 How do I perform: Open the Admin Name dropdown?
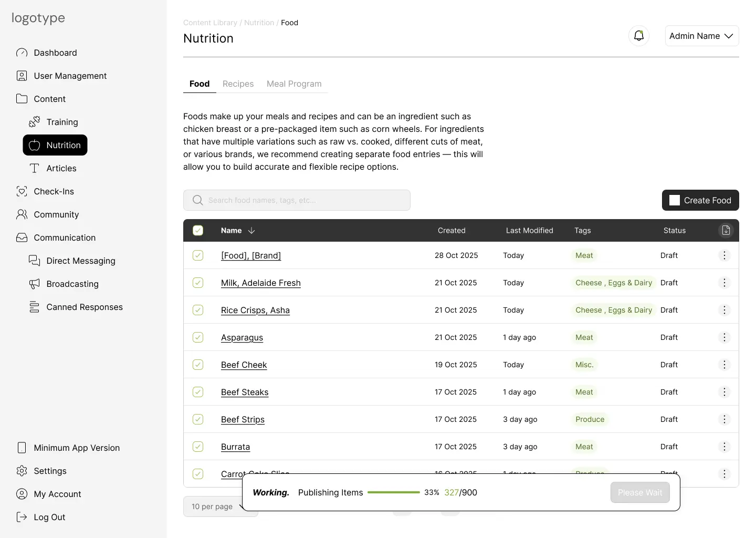click(x=702, y=36)
